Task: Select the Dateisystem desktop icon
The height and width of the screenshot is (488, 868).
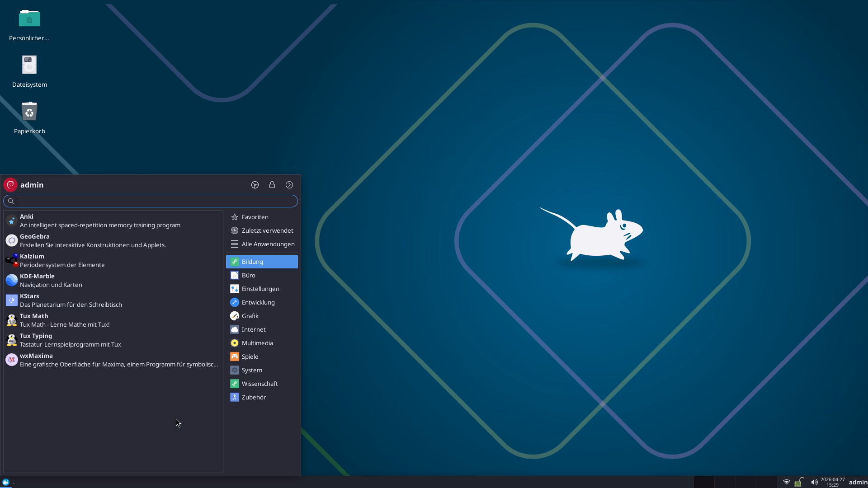Action: pyautogui.click(x=29, y=72)
